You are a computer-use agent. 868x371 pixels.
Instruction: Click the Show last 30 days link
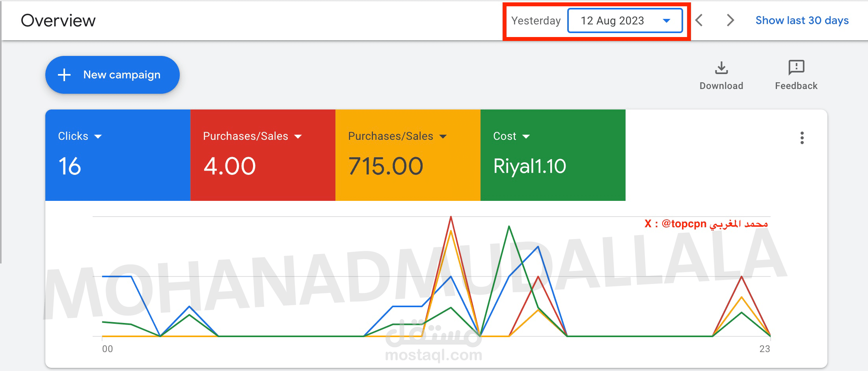pos(802,20)
